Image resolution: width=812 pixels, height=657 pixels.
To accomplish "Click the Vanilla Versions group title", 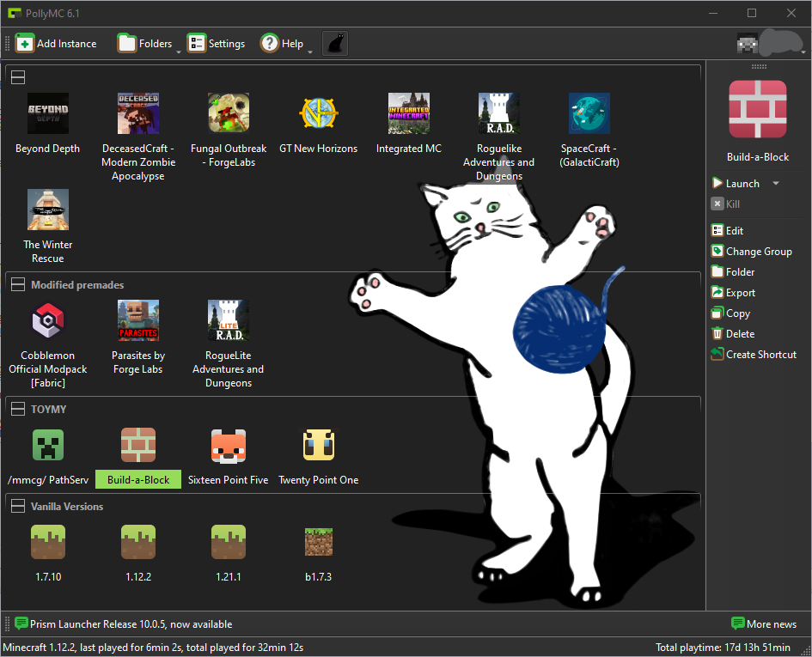I will coord(67,507).
